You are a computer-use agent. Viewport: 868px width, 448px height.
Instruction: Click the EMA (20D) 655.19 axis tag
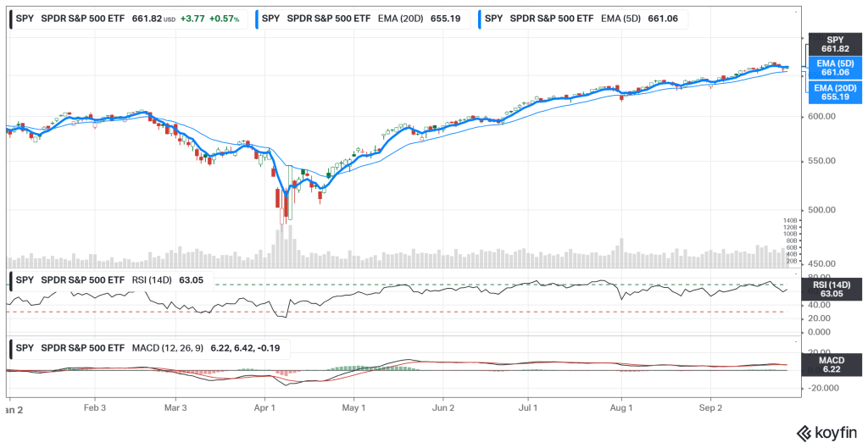click(835, 91)
